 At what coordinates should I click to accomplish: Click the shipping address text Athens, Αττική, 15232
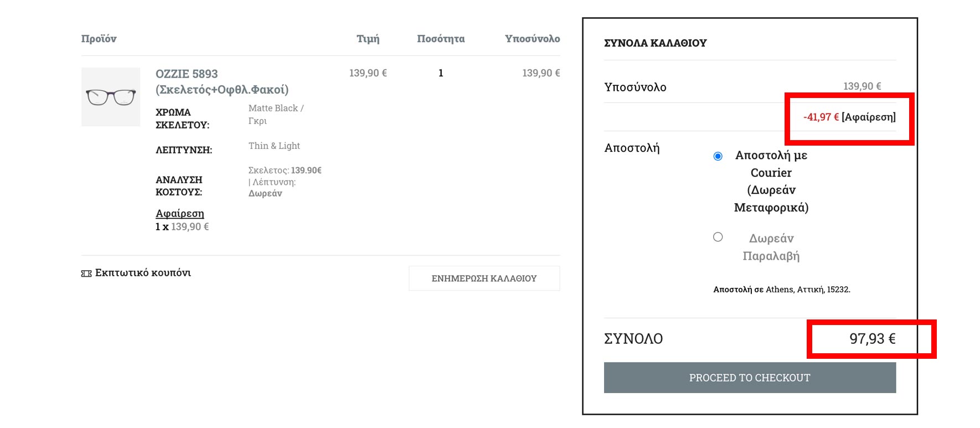coord(808,290)
